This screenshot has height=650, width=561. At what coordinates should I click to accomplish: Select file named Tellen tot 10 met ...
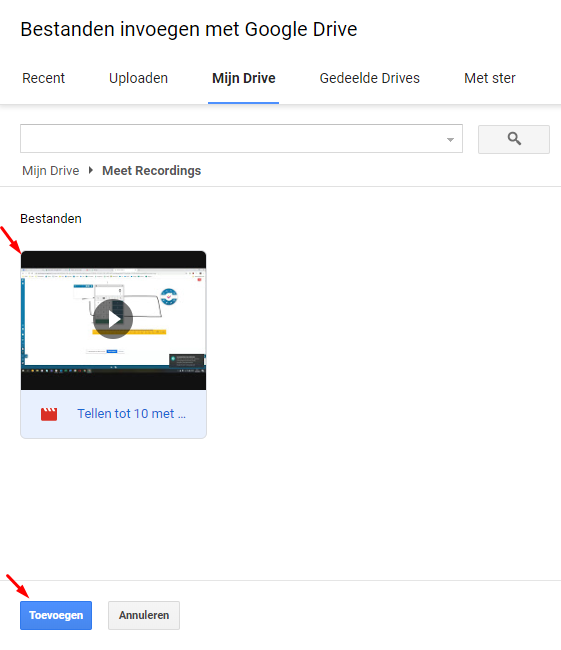[x=131, y=414]
